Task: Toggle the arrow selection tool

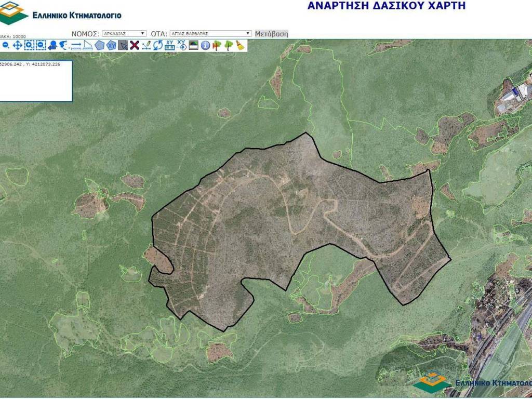Action: pos(123,45)
